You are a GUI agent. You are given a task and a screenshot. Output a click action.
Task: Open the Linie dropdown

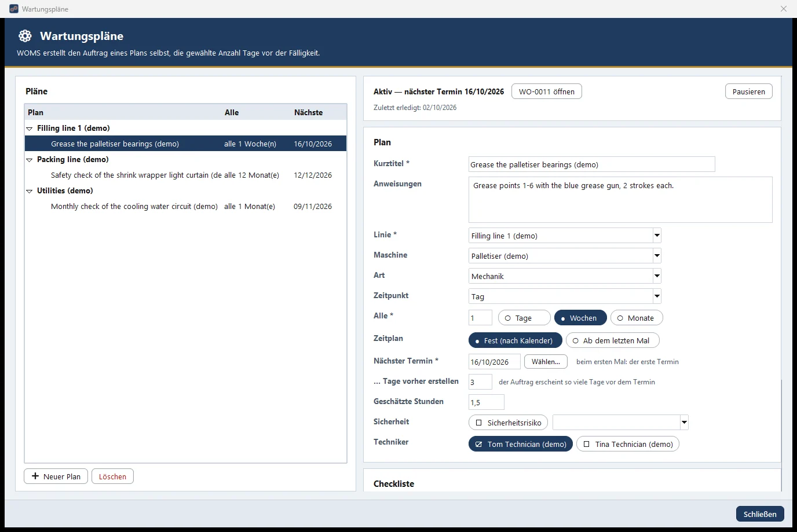coord(657,236)
